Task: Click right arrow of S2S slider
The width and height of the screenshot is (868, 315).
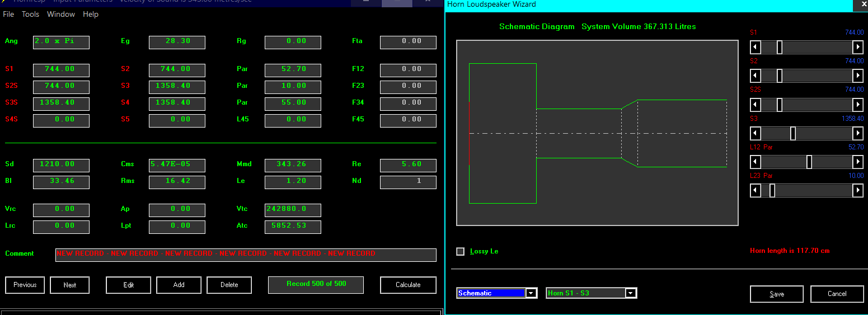Action: (857, 105)
